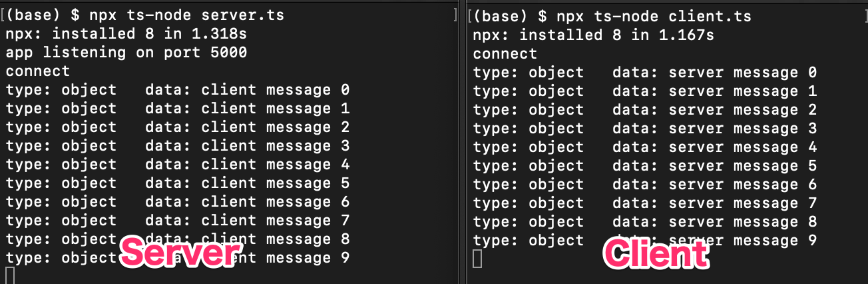Select the 'client message 0' line

coord(178,89)
